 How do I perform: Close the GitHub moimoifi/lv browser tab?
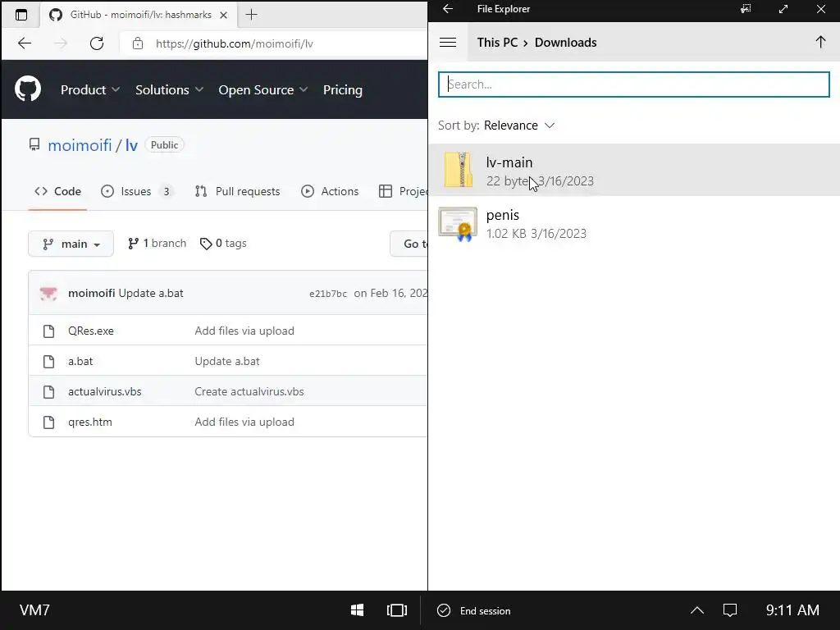point(224,15)
